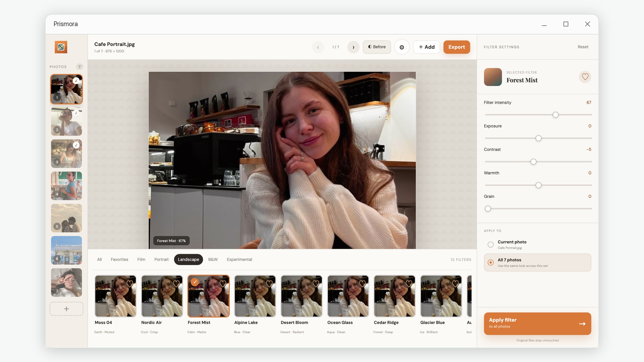The width and height of the screenshot is (644, 362).
Task: Adjust the Exposure slider handle
Action: pyautogui.click(x=538, y=138)
